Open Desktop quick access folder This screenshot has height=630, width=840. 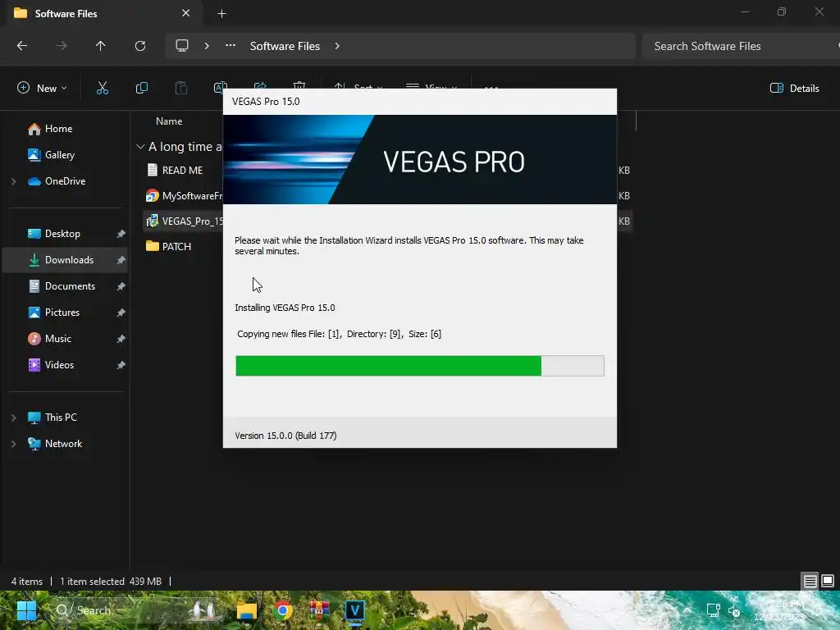tap(62, 234)
